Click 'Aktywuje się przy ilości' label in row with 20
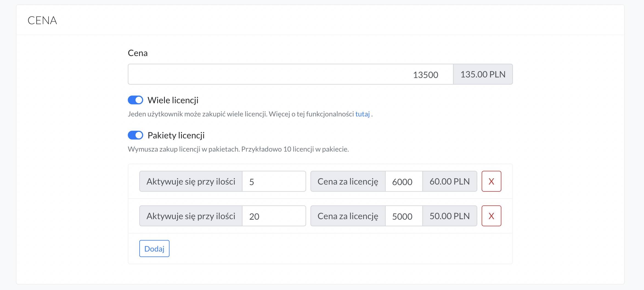 click(x=191, y=216)
